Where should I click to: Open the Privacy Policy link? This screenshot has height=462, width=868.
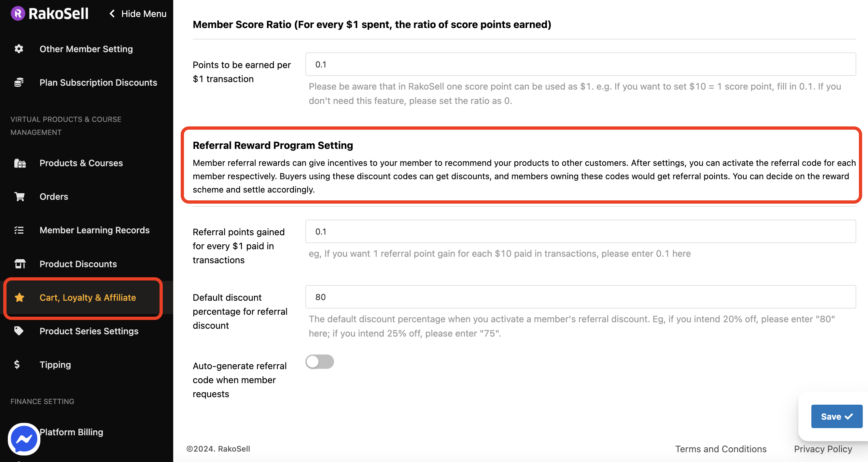point(822,449)
